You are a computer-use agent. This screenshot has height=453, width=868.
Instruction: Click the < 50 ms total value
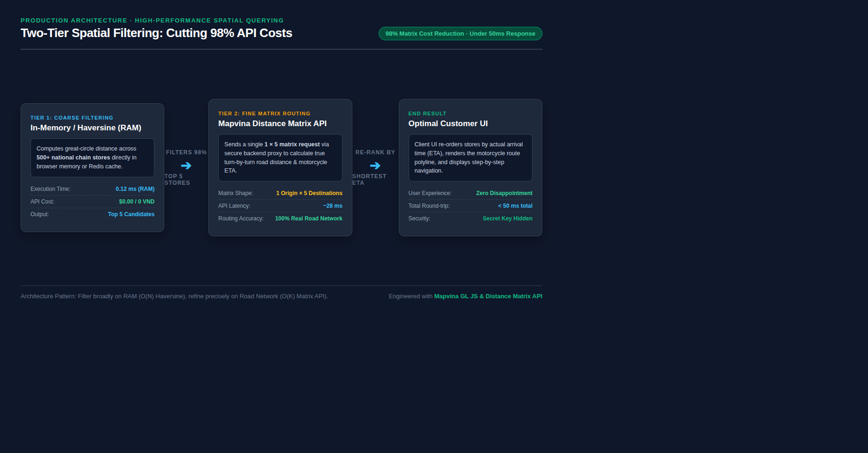point(515,206)
